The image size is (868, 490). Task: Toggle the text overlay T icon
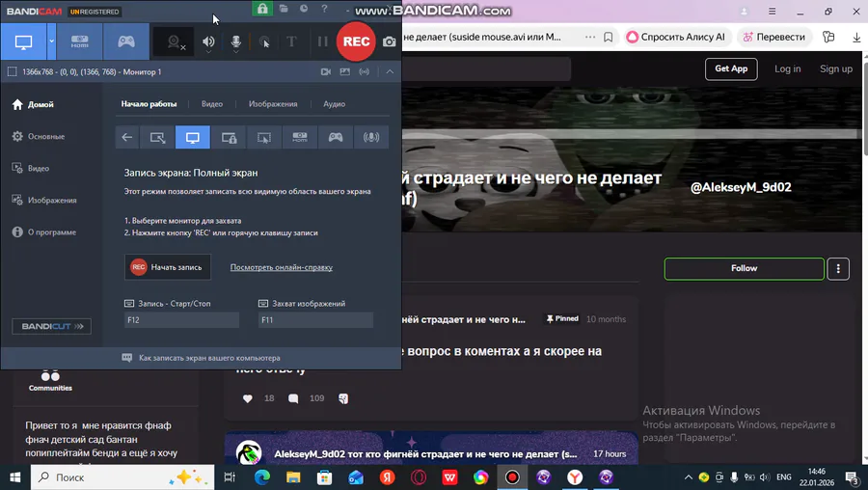tap(291, 41)
